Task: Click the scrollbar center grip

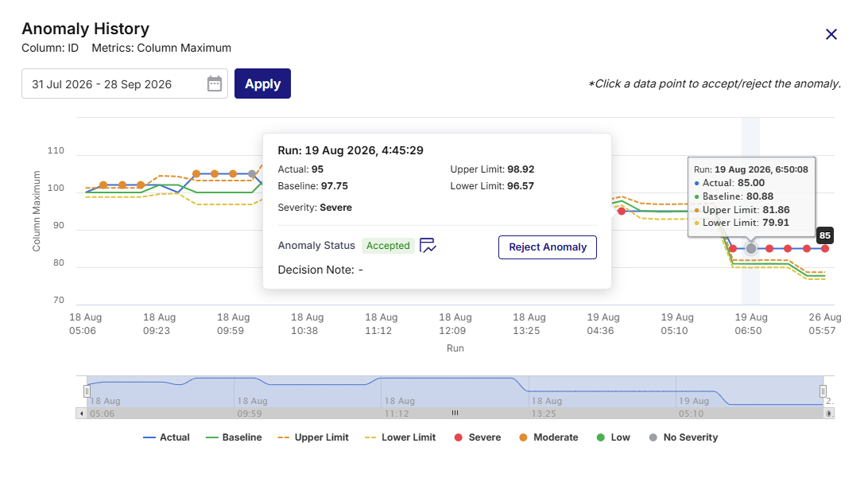Action: 455,414
